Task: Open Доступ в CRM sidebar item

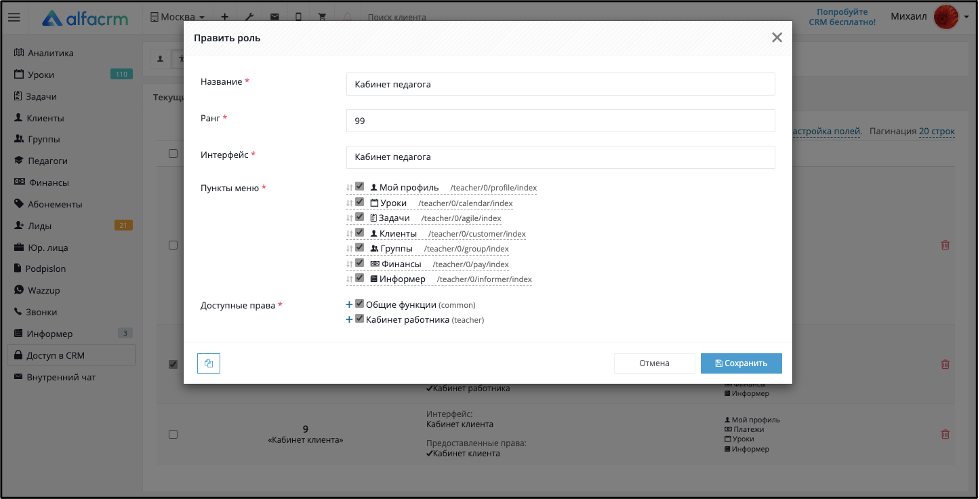Action: (71, 355)
